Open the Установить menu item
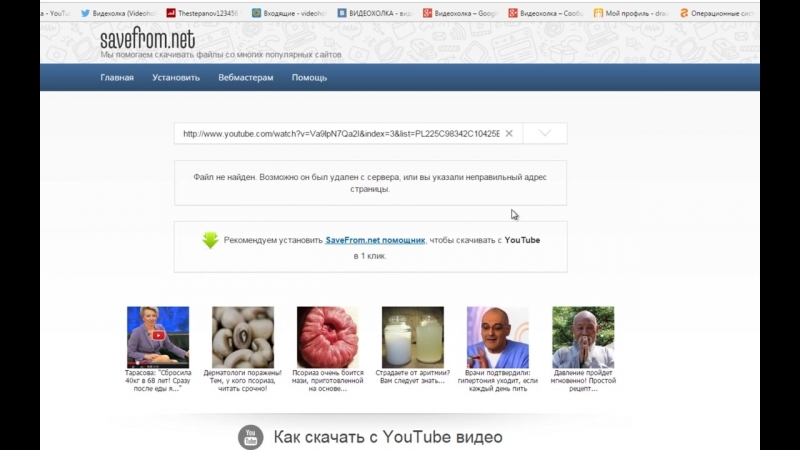800x450 pixels. point(176,78)
